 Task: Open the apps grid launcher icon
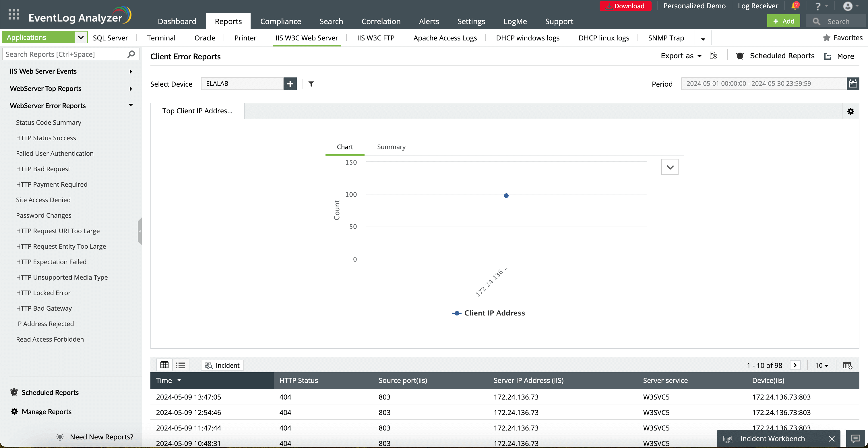13,14
